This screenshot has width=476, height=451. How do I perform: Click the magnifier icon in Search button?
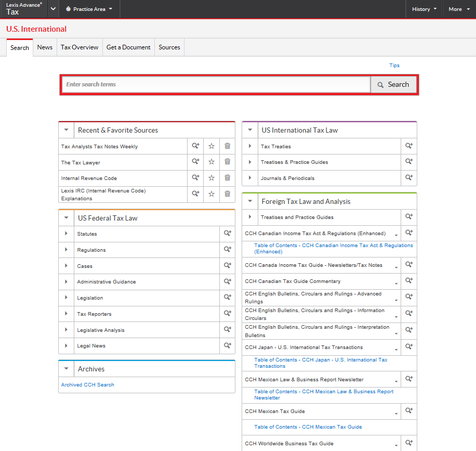(380, 85)
